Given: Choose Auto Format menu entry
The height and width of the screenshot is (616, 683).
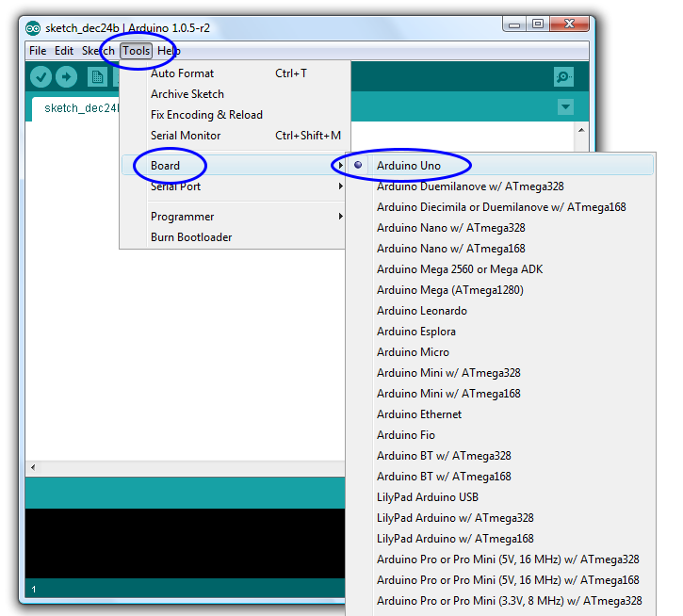Looking at the screenshot, I should pos(235,73).
